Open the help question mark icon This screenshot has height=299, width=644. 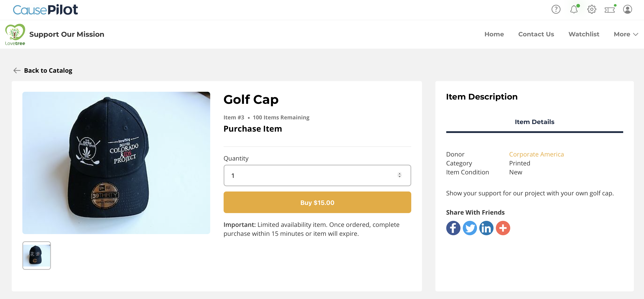pyautogui.click(x=556, y=10)
